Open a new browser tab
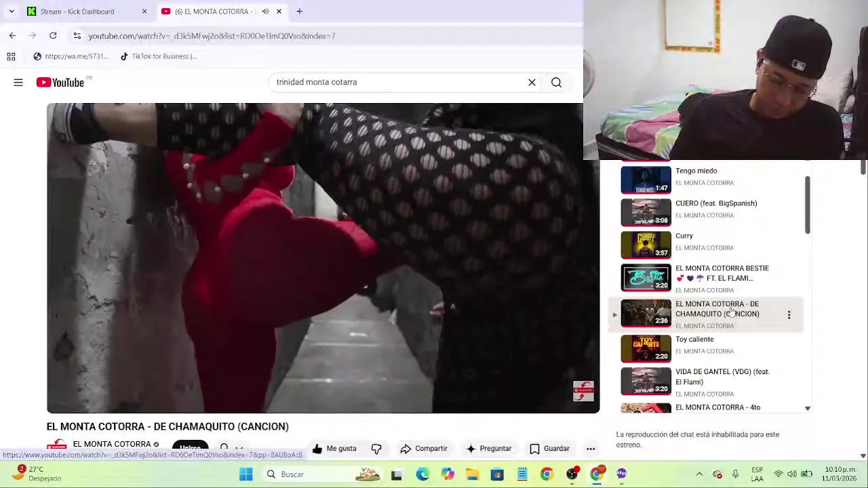868x488 pixels. [x=299, y=11]
